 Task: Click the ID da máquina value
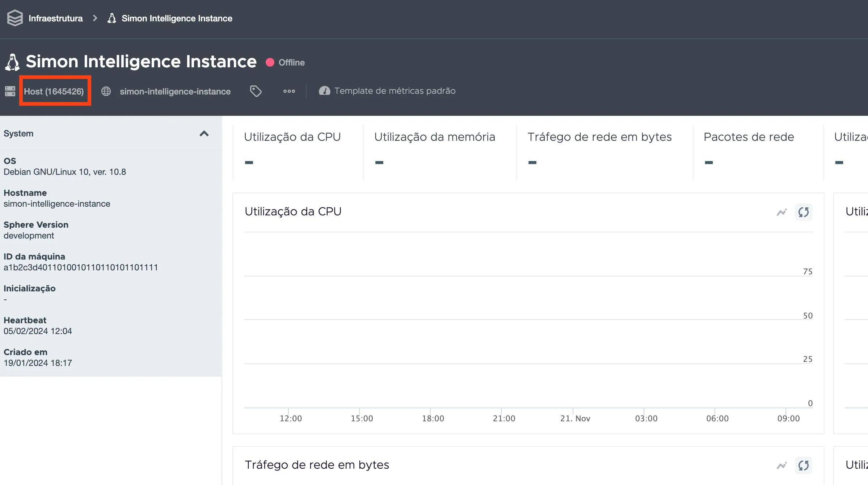(x=81, y=267)
